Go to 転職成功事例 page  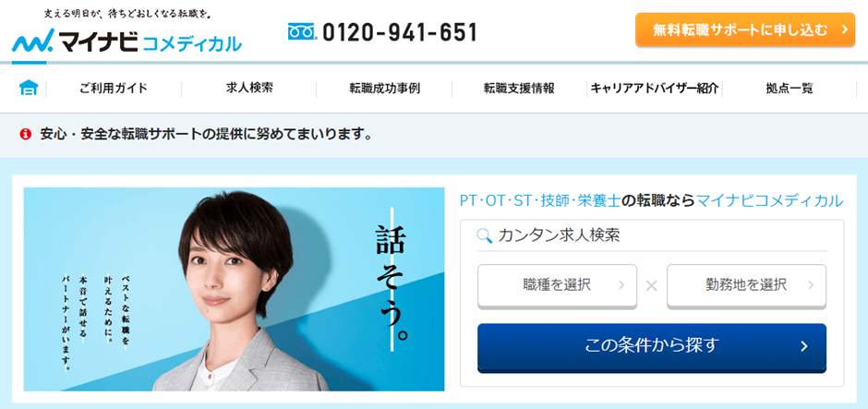coord(384,88)
